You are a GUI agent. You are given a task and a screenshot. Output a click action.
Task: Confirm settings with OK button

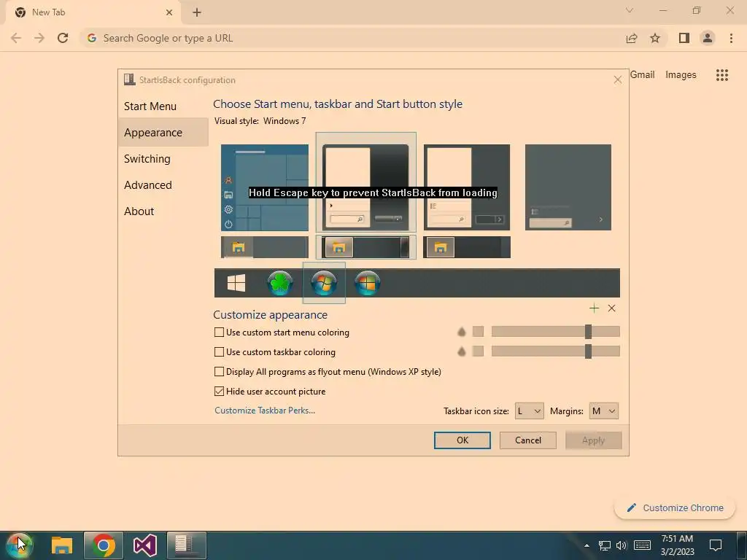tap(462, 440)
